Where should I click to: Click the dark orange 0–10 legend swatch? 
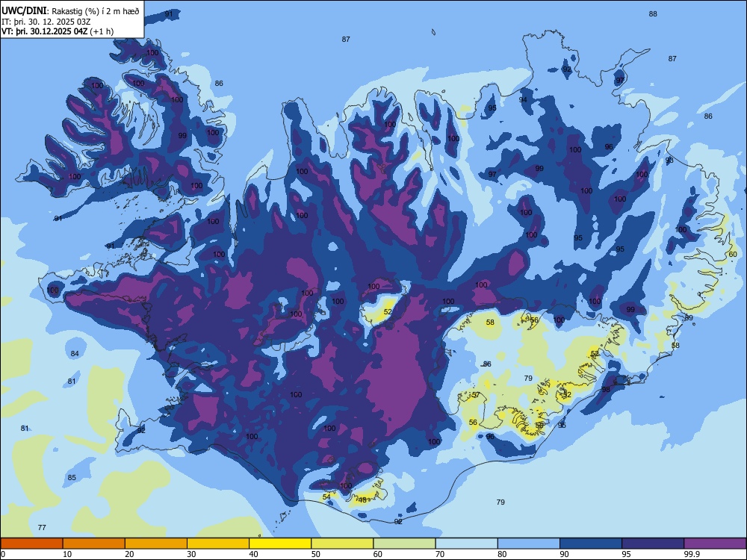tap(31, 544)
